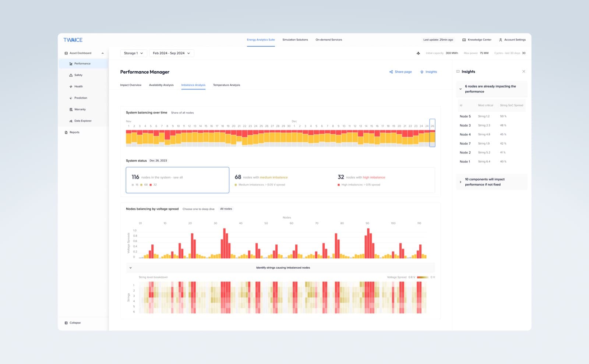The height and width of the screenshot is (364, 589).
Task: Click the Knowledge Center link
Action: [477, 40]
